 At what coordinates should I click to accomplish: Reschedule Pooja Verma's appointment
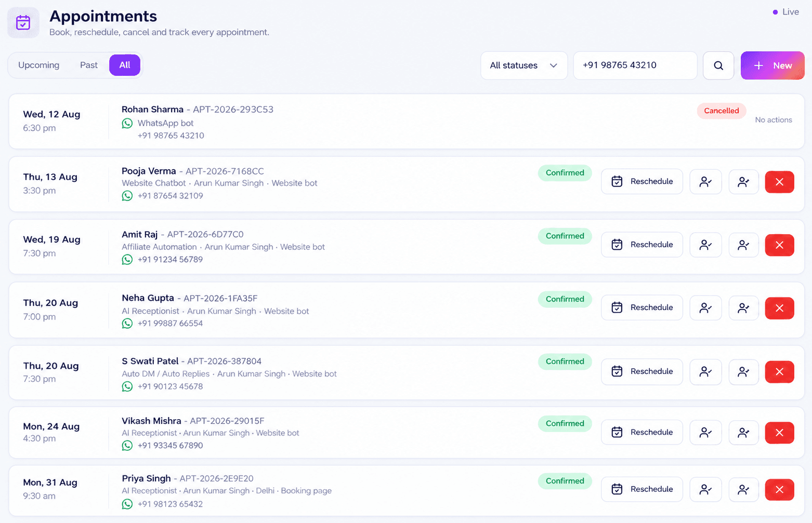click(x=642, y=182)
